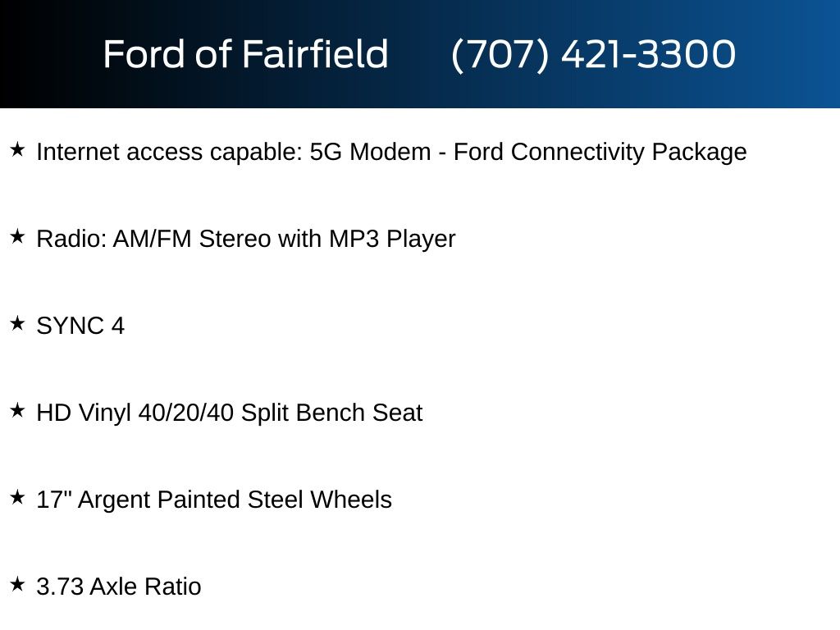Click the "Axle Ratio" text

tap(145, 587)
